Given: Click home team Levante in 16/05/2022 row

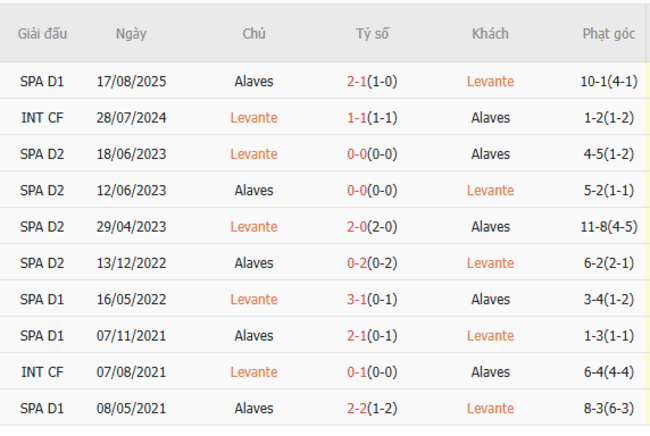Looking at the screenshot, I should tap(253, 299).
